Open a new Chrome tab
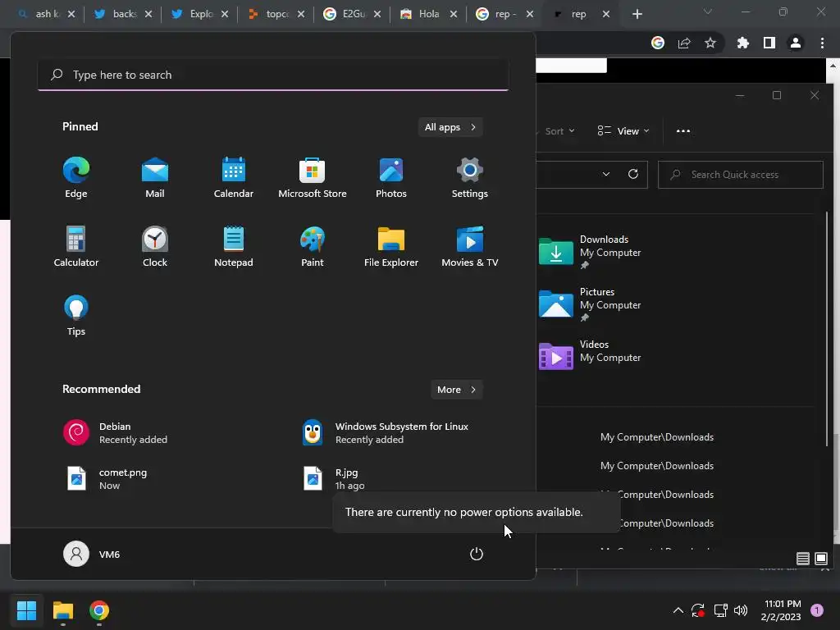Image resolution: width=840 pixels, height=630 pixels. pos(637,15)
